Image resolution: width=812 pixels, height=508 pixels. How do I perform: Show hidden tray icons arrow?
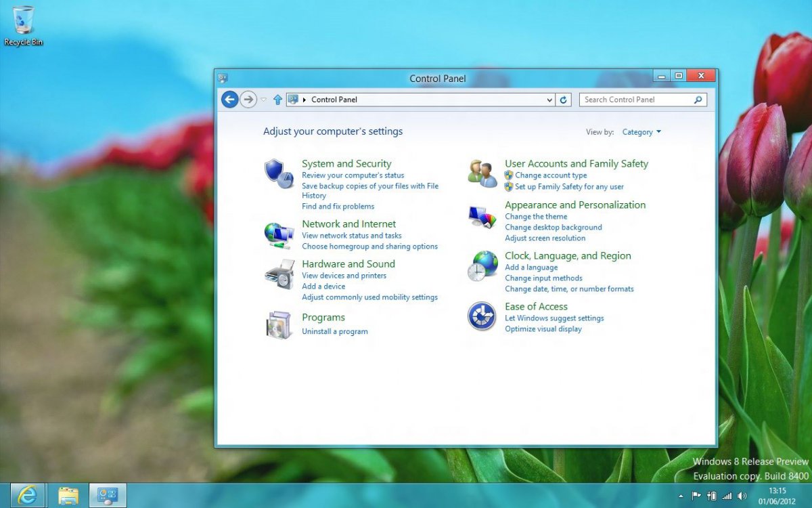(x=681, y=496)
